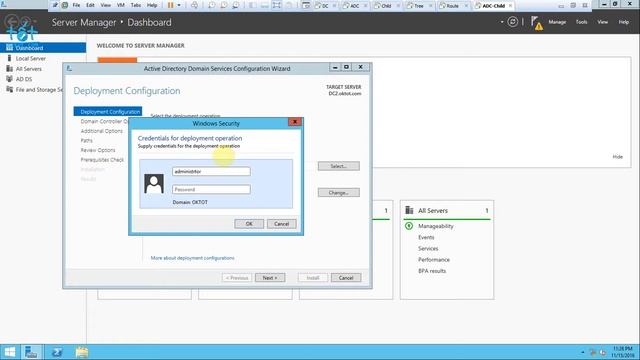Open the Server Manager View menu

tap(602, 22)
